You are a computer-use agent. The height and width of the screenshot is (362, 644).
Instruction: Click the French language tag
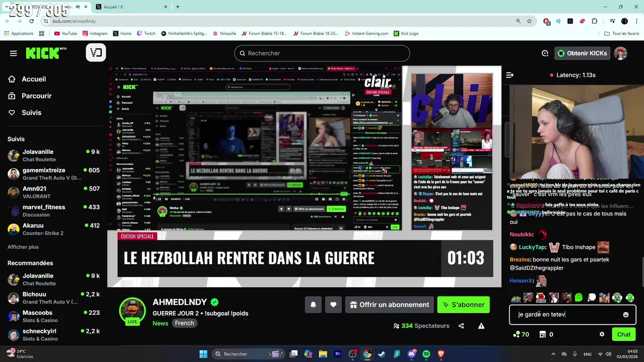tap(184, 323)
